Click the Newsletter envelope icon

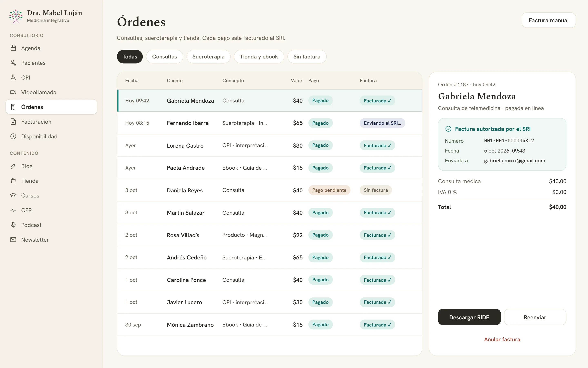13,240
